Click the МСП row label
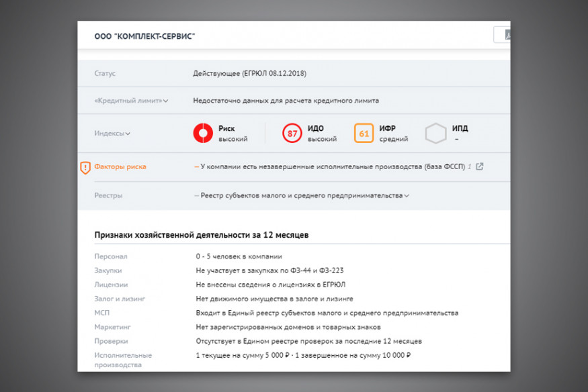 (x=102, y=313)
